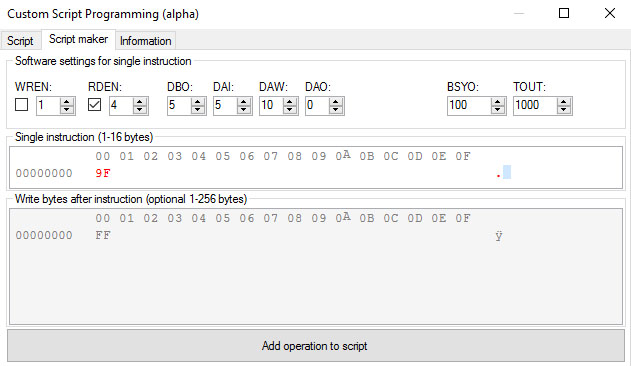Add operation to script
Image resolution: width=631 pixels, height=366 pixels.
[316, 345]
